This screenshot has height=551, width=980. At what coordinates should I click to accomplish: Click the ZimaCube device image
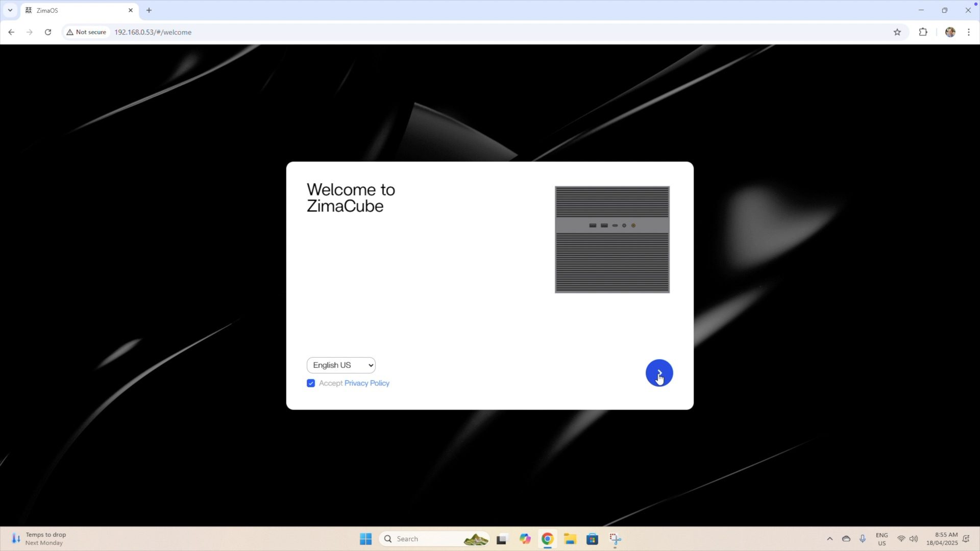[612, 239]
